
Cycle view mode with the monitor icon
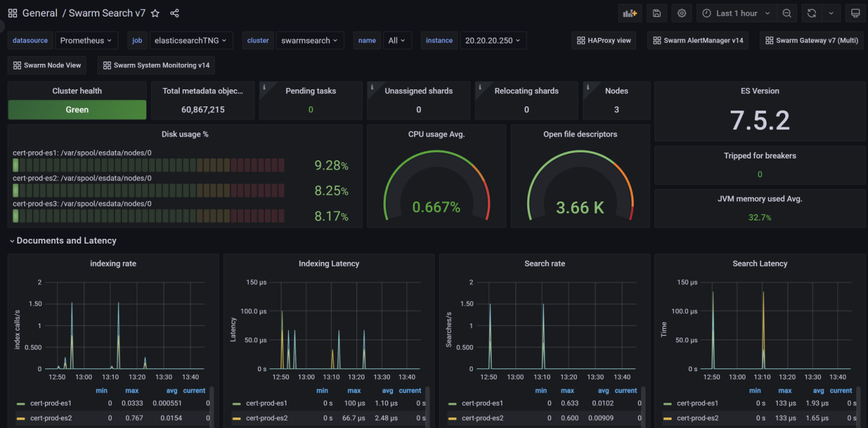855,13
